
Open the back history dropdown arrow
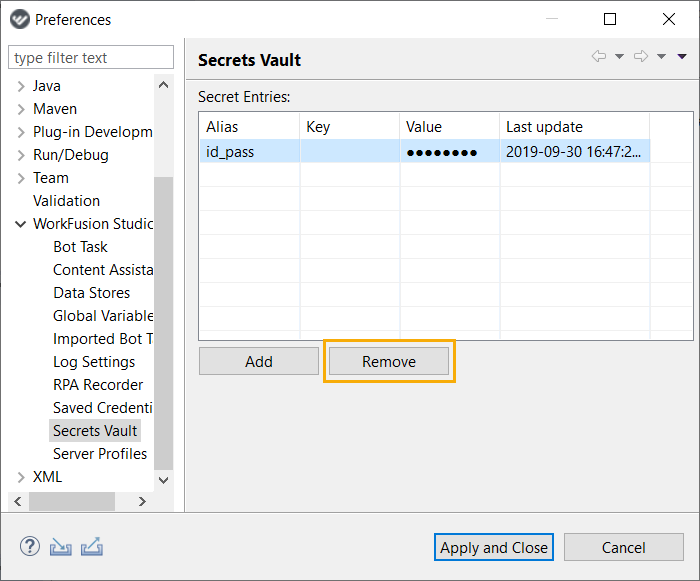619,56
